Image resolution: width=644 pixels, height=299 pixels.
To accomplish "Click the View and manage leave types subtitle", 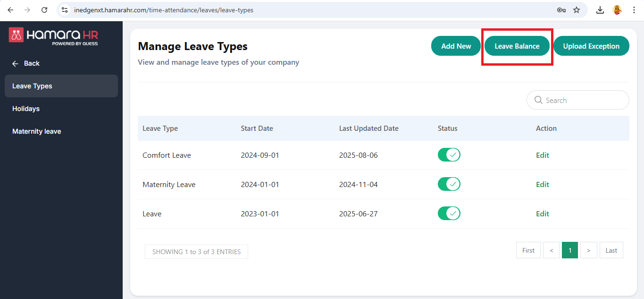I will tap(218, 62).
